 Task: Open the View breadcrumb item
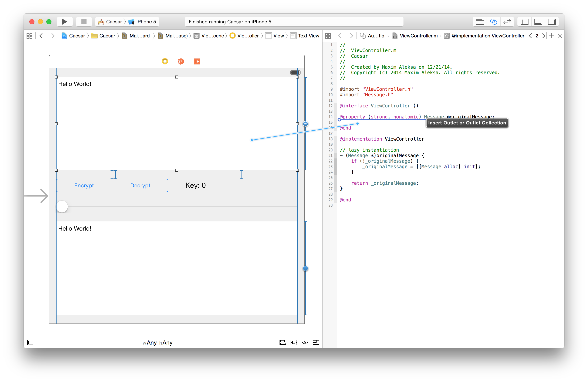point(275,36)
